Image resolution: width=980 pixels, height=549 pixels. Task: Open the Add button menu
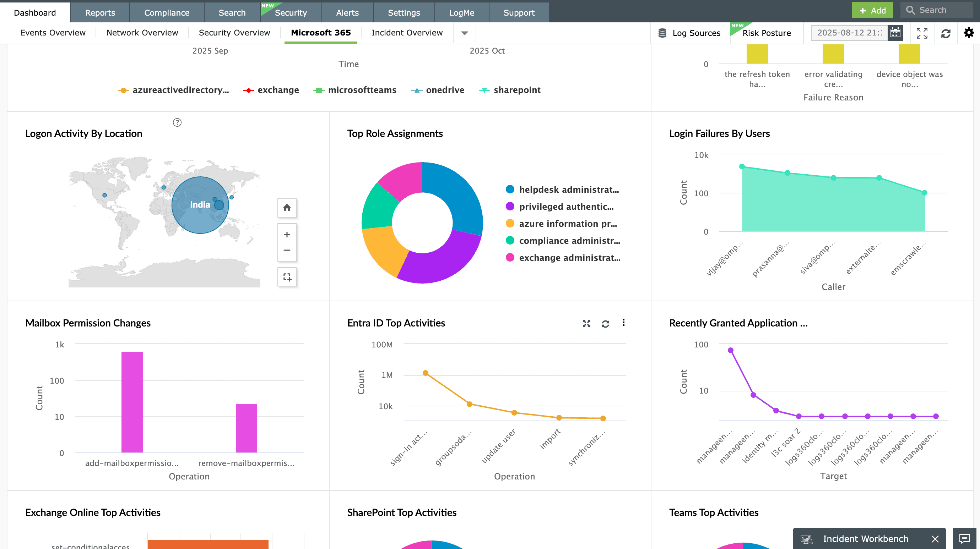point(872,10)
